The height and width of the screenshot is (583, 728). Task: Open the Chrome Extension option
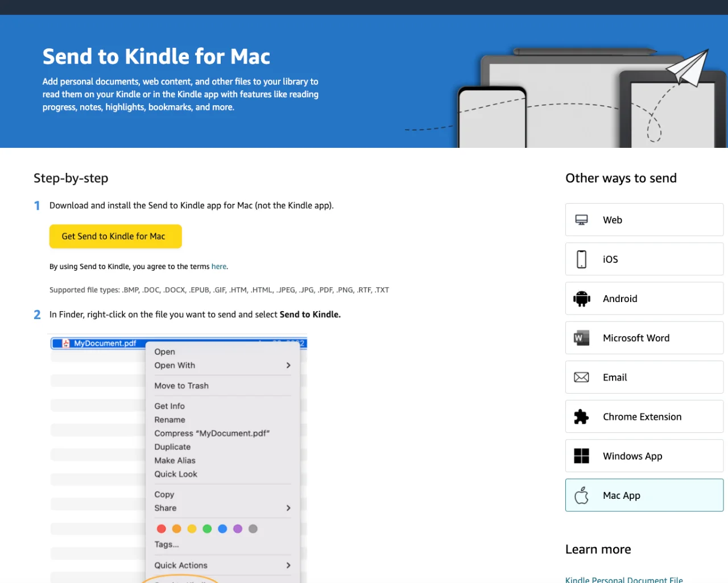pos(644,416)
